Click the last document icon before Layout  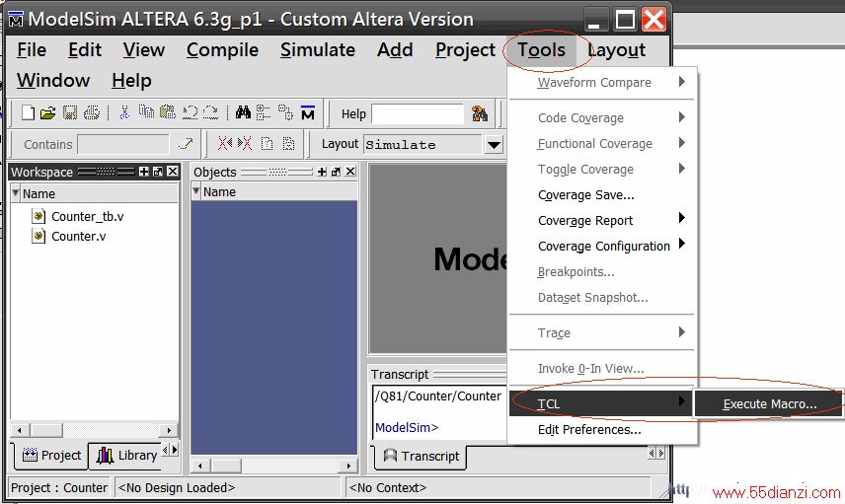(x=289, y=143)
